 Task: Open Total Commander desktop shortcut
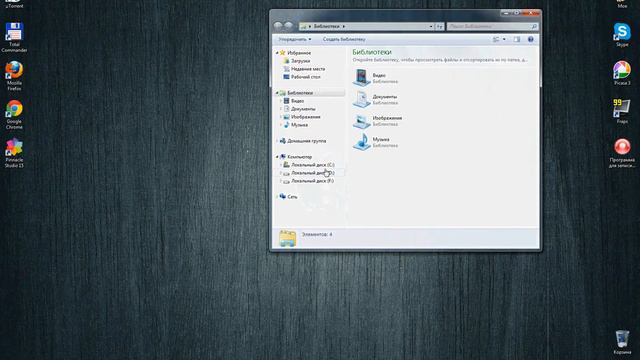pyautogui.click(x=14, y=37)
